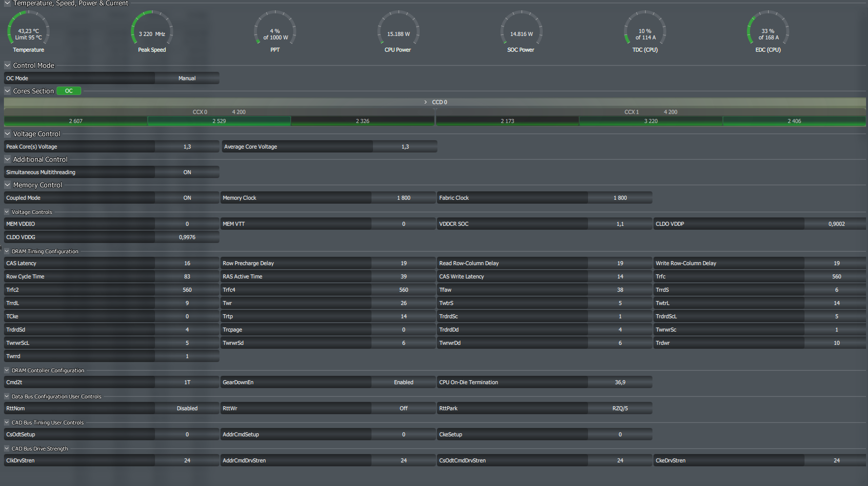
Task: Click the Temperature gauge
Action: (29, 30)
